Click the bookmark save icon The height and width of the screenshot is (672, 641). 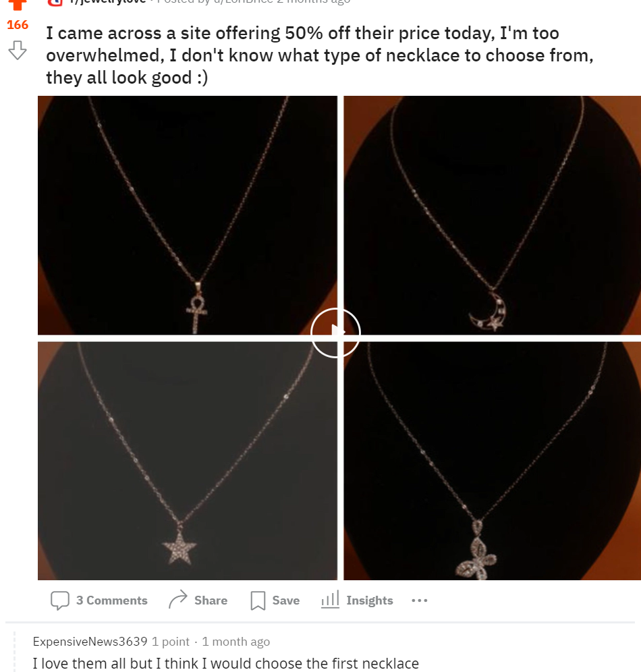(258, 600)
